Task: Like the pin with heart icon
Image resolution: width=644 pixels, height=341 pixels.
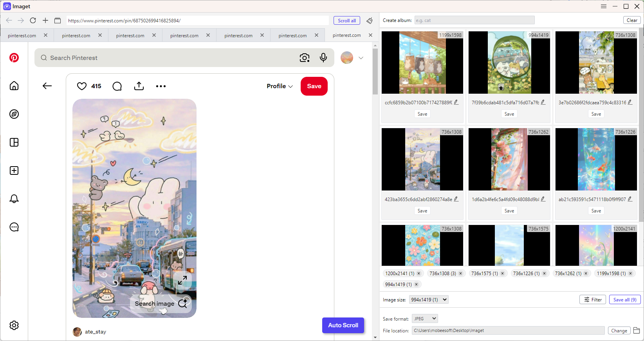Action: (x=82, y=86)
